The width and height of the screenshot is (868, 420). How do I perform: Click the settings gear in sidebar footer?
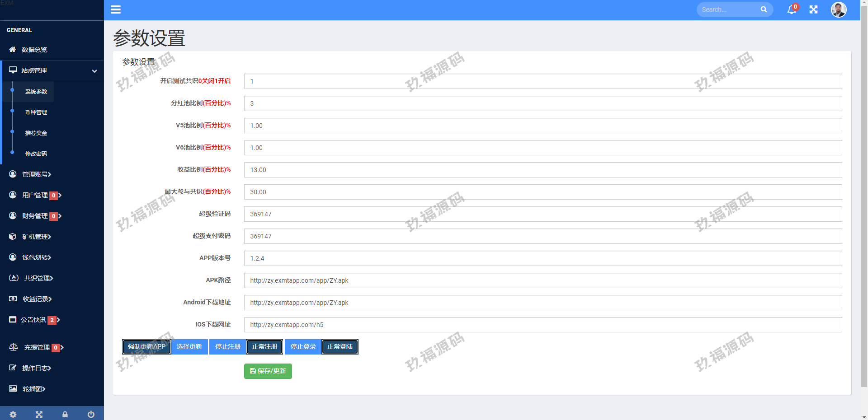[13, 414]
